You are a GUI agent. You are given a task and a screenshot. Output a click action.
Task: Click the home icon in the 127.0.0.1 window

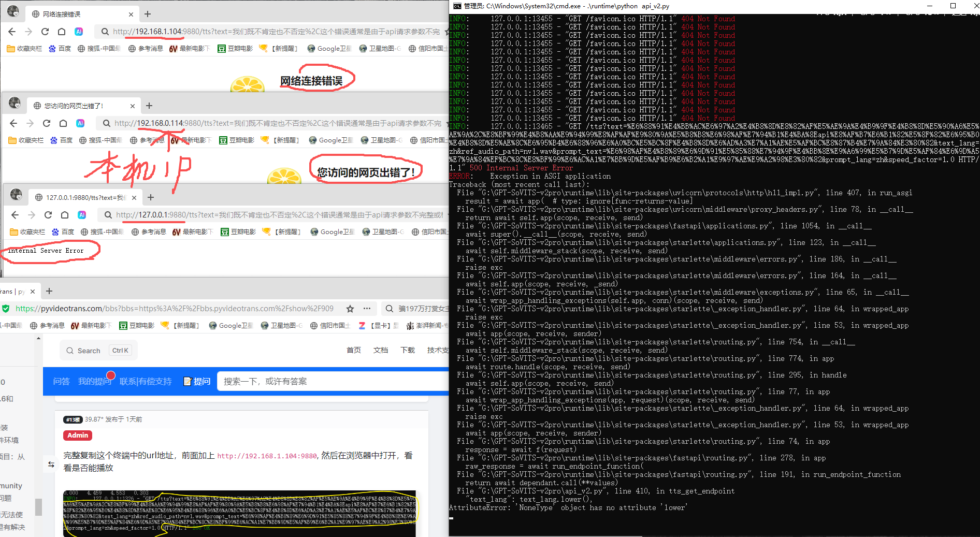point(65,215)
